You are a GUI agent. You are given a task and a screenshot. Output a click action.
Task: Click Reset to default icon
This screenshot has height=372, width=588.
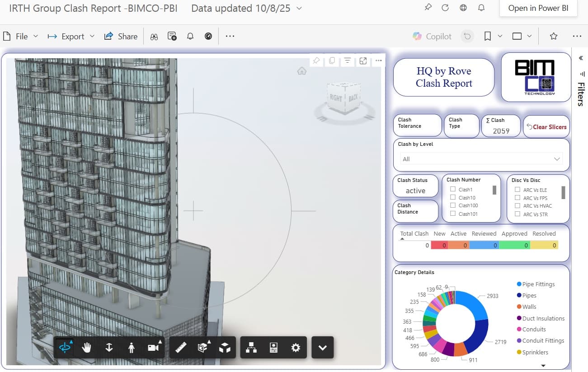click(x=468, y=36)
